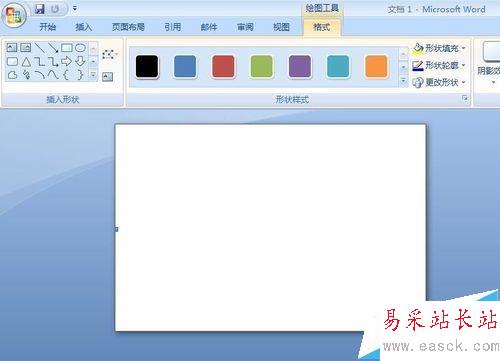Apply the teal shape style
The width and height of the screenshot is (500, 361).
(338, 67)
